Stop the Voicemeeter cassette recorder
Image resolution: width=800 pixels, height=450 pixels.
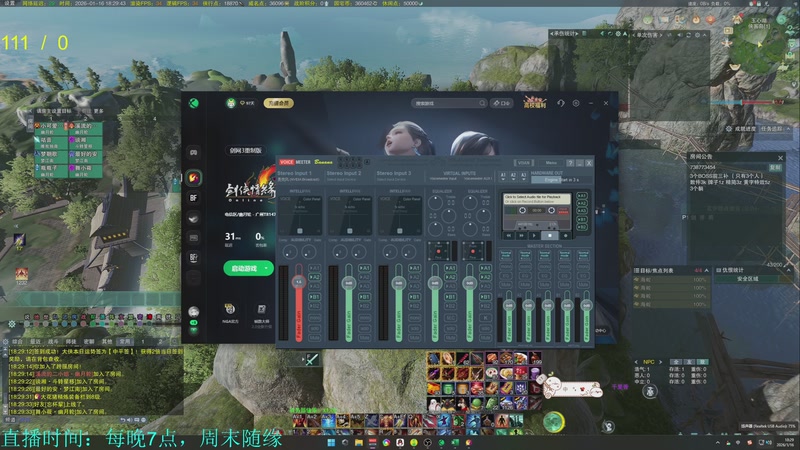pos(549,236)
